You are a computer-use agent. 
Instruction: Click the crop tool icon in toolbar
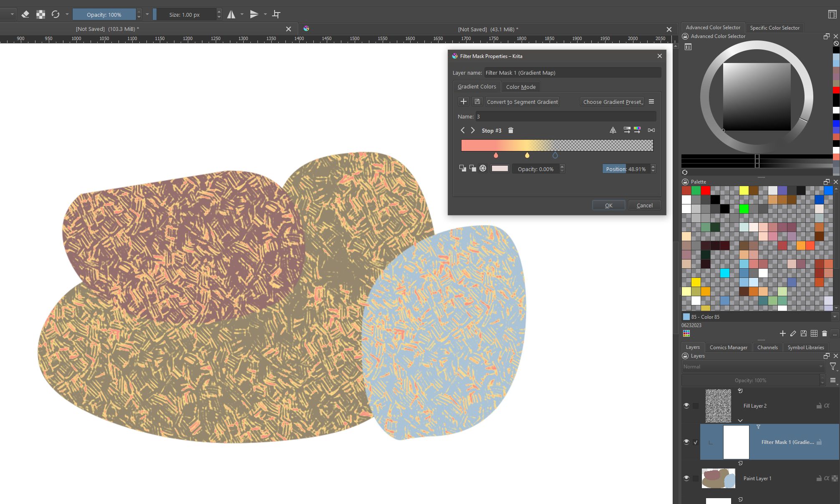point(276,15)
